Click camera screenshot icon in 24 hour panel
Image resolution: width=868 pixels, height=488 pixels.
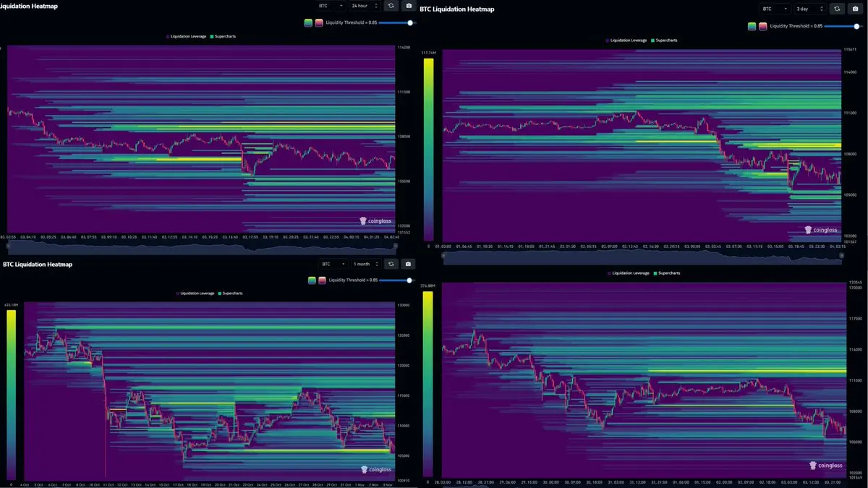tap(409, 6)
